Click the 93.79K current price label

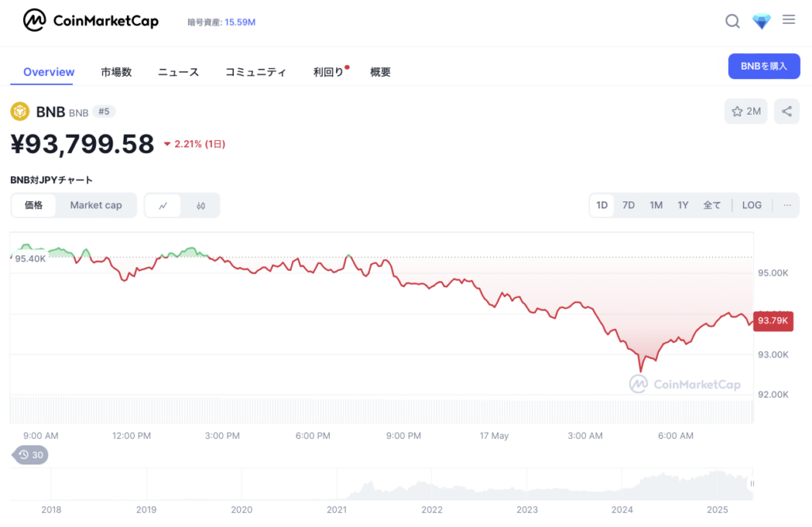click(x=773, y=321)
